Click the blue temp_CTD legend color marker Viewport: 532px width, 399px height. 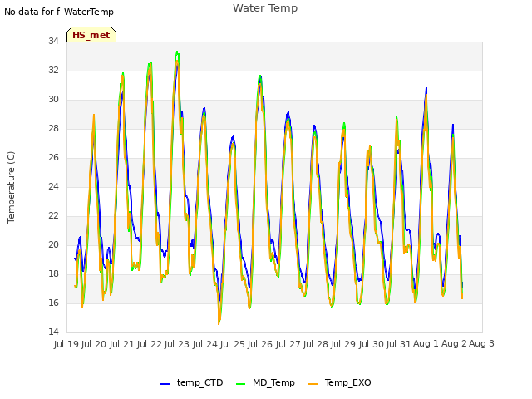(165, 384)
